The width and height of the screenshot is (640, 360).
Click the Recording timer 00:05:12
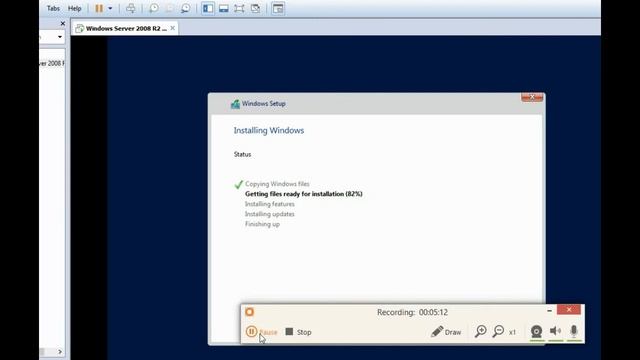point(412,312)
